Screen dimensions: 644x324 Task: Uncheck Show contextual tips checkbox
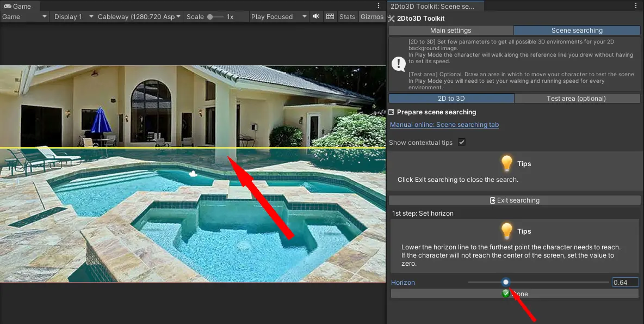(x=462, y=142)
